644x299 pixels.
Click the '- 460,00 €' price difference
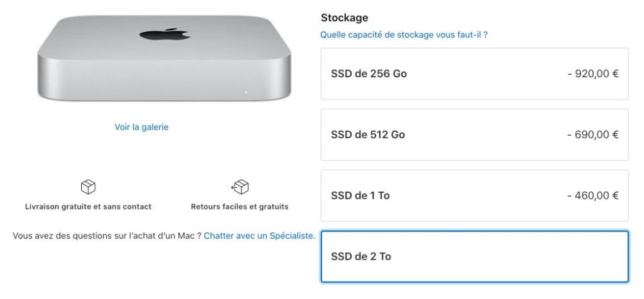coord(593,195)
